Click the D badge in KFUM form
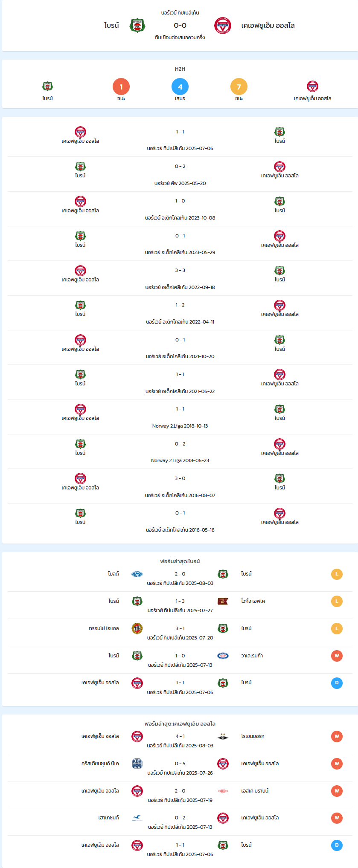 coord(337,845)
